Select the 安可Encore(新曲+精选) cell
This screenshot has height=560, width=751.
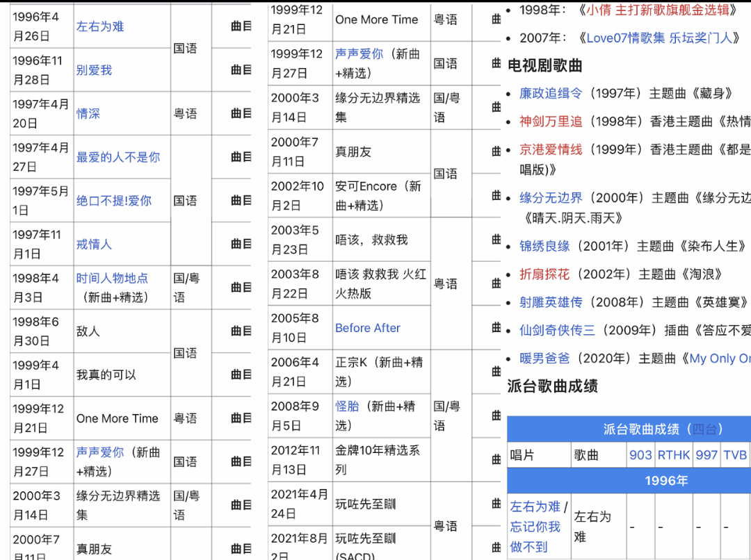coord(381,196)
